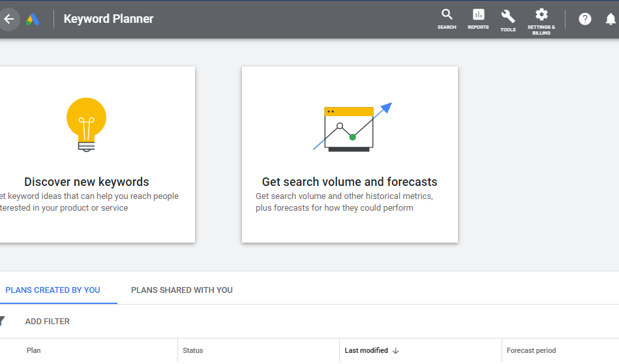Sort by Forecast period column header
619x364 pixels.
click(532, 350)
